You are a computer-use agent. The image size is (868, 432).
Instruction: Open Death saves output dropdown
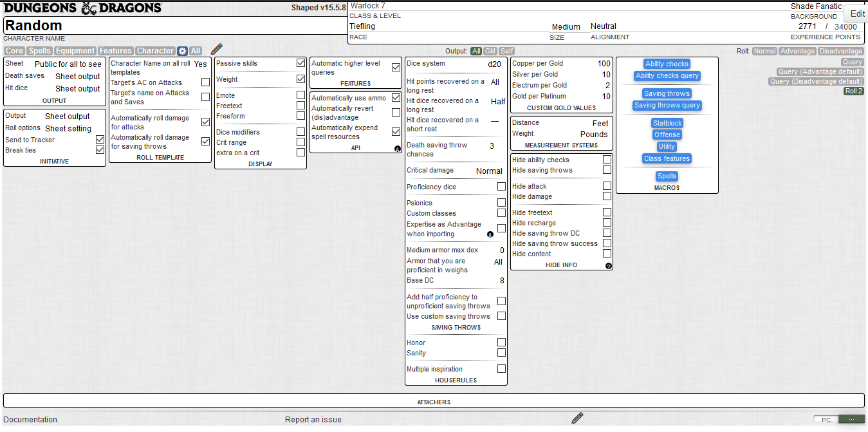pyautogui.click(x=78, y=77)
